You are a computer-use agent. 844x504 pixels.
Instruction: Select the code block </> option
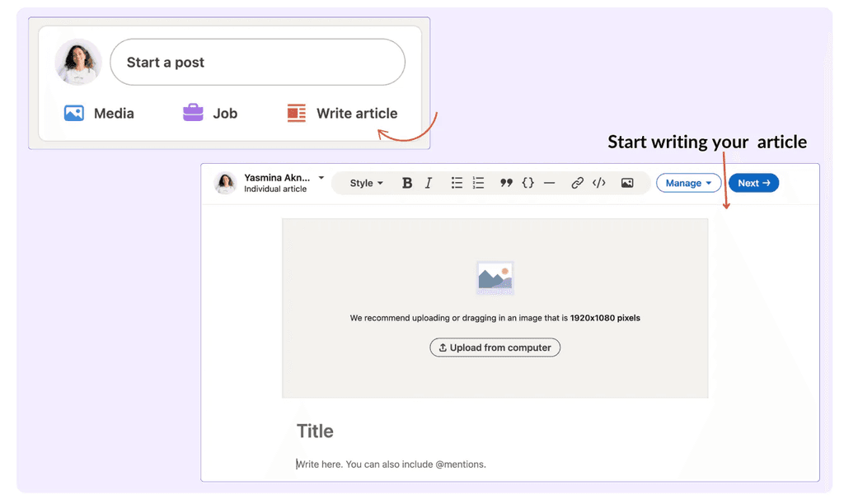tap(599, 183)
